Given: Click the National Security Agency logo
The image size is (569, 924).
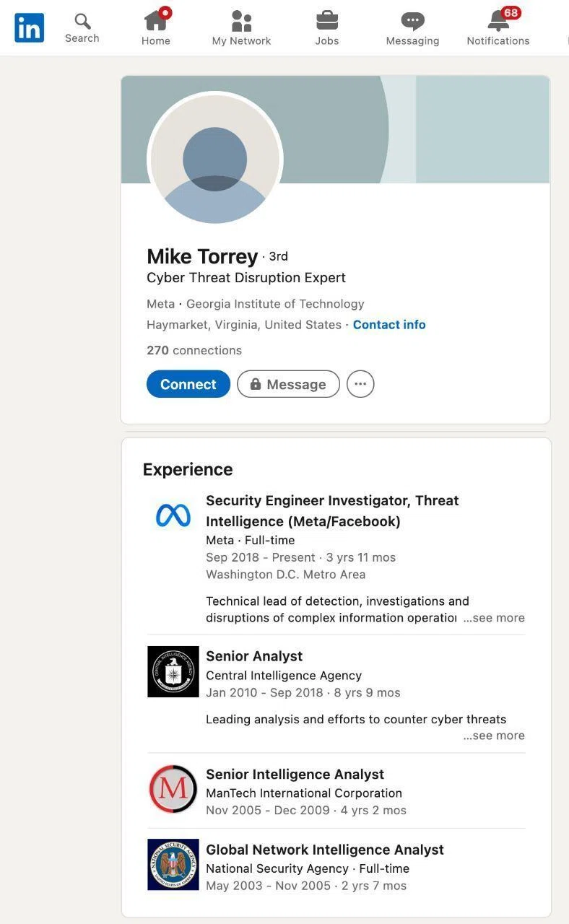Looking at the screenshot, I should coord(173,865).
